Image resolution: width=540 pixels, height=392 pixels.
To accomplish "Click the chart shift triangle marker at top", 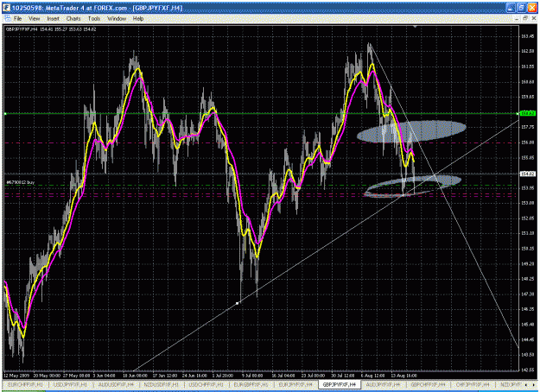I will (x=415, y=26).
